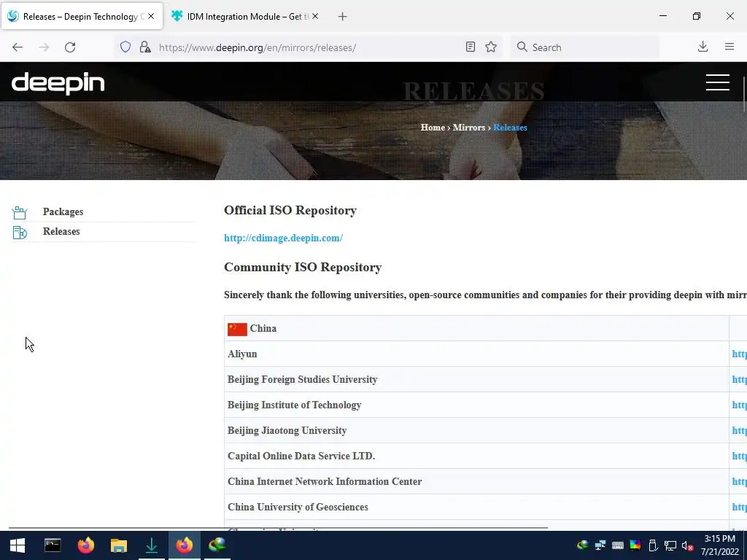Show site security lock information

145,47
